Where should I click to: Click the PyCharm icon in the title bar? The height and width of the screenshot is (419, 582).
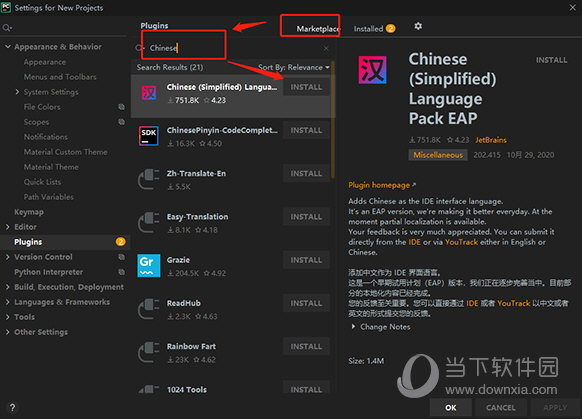(x=6, y=7)
